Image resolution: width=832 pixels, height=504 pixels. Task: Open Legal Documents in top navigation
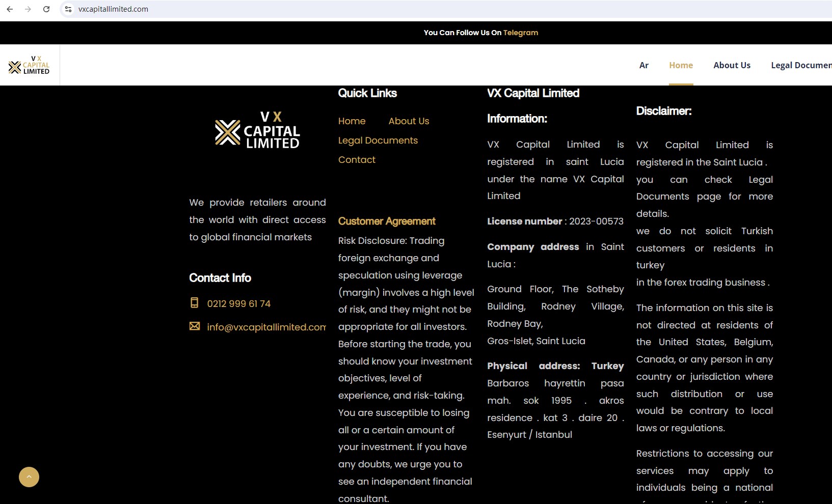[801, 65]
